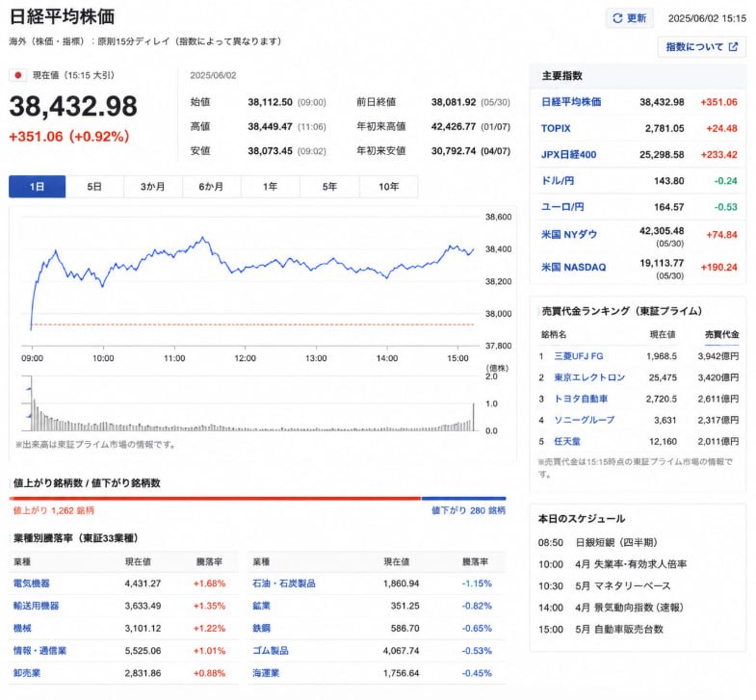Open 三菱UFJ FG stock page

coord(579,356)
